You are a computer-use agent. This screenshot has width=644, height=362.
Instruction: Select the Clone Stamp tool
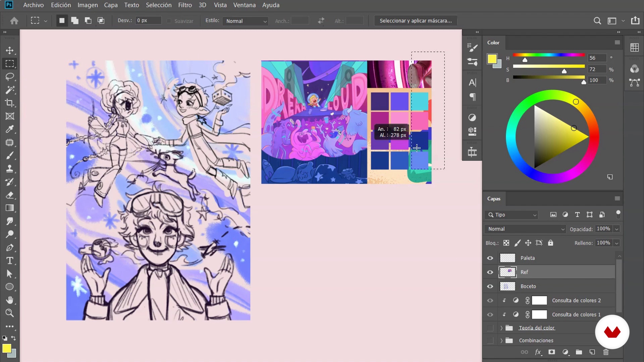[x=10, y=169]
